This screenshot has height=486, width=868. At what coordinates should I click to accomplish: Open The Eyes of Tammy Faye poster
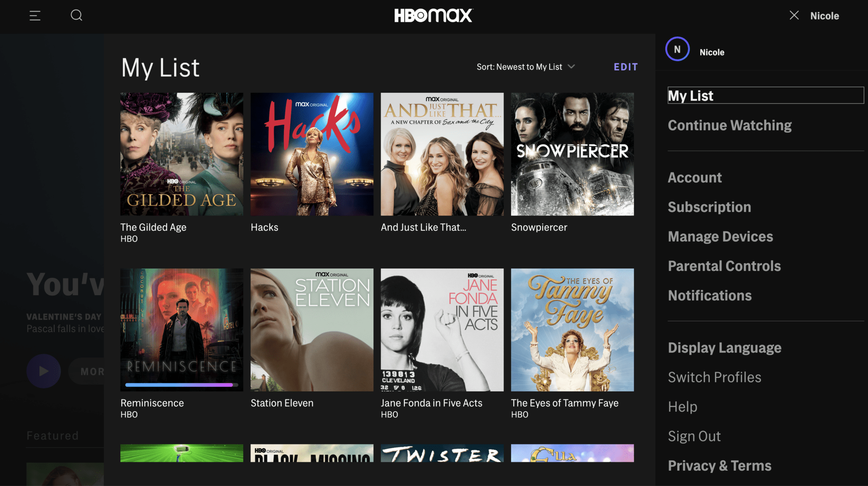573,330
